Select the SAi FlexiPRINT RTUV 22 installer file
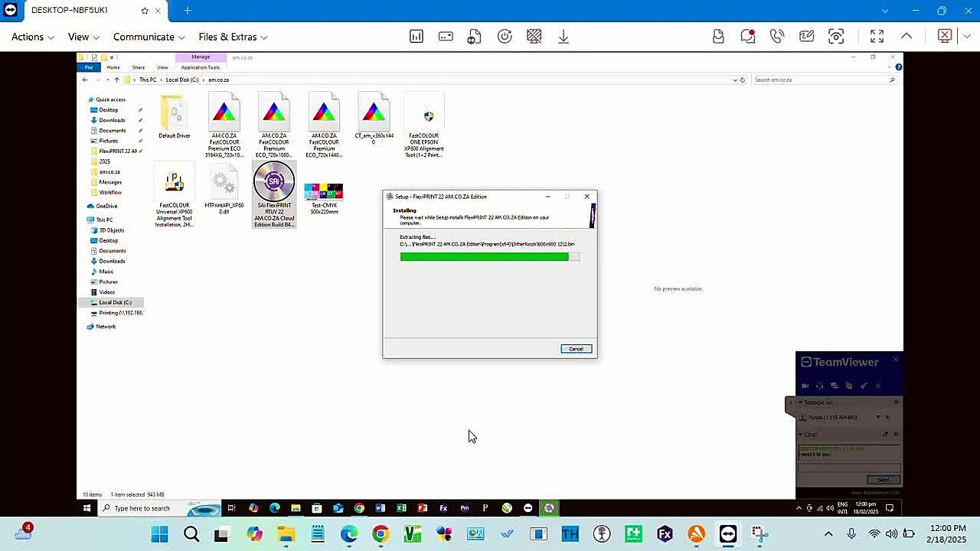The height and width of the screenshot is (551, 980). [x=274, y=194]
